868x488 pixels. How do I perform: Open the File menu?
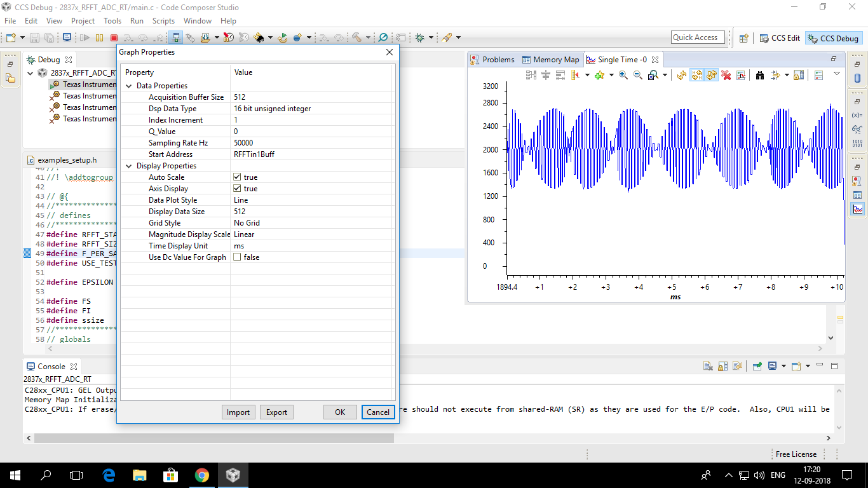(x=10, y=21)
